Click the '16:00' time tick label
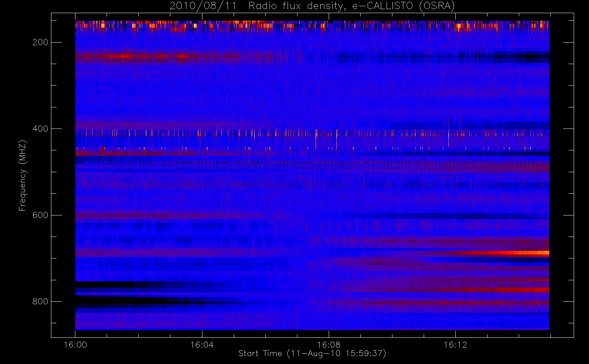The height and width of the screenshot is (364, 589). [75, 345]
